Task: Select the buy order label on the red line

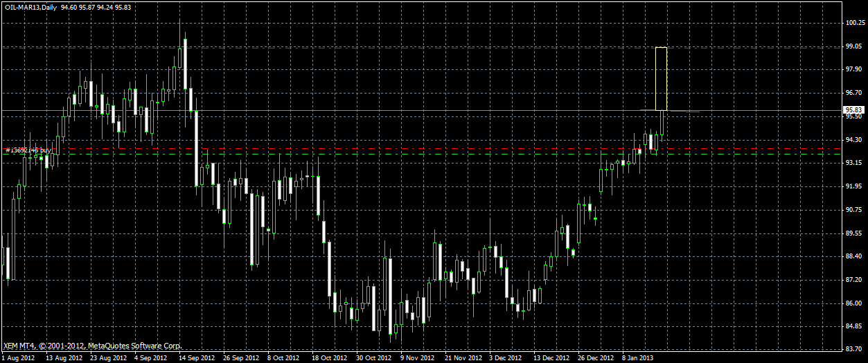Action: [28, 150]
